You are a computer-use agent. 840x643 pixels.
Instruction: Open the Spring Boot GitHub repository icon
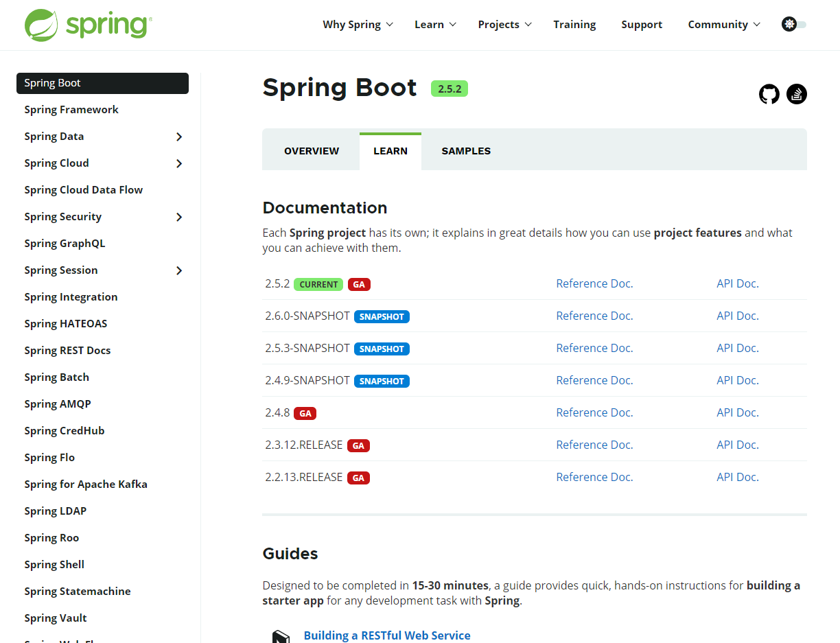pos(769,94)
